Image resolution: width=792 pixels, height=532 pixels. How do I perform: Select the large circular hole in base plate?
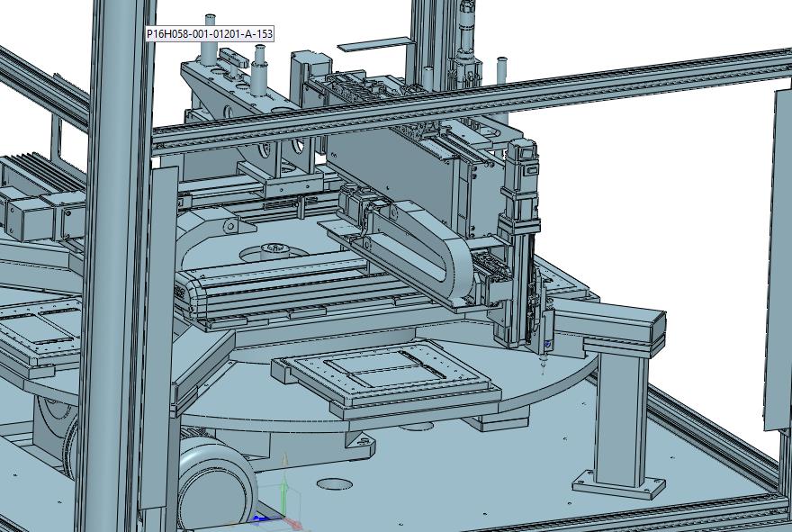coord(335,484)
